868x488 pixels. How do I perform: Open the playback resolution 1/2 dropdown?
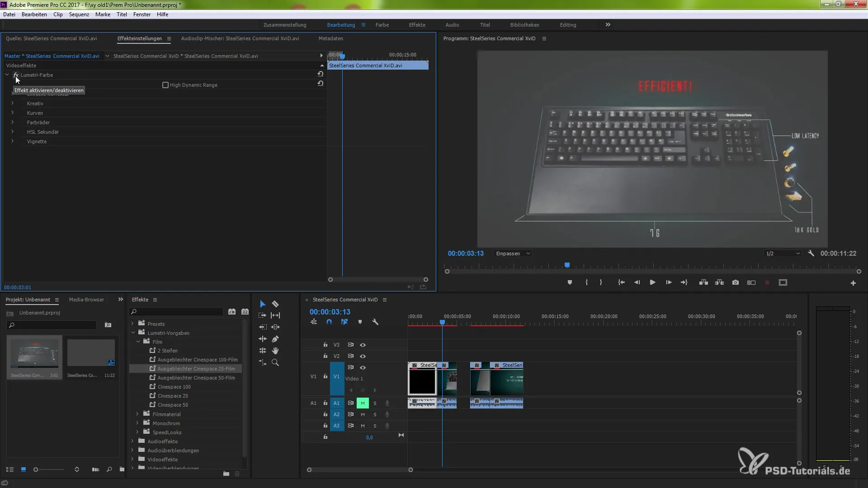click(783, 253)
